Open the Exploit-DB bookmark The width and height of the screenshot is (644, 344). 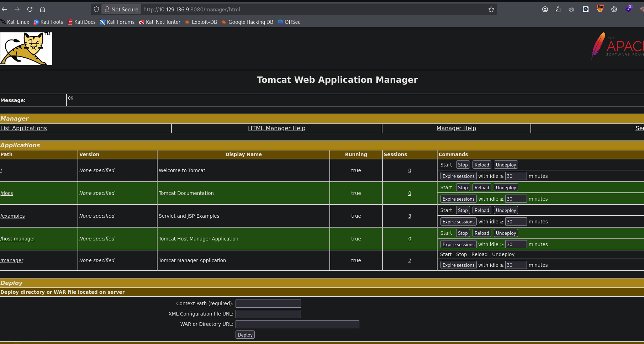click(201, 22)
